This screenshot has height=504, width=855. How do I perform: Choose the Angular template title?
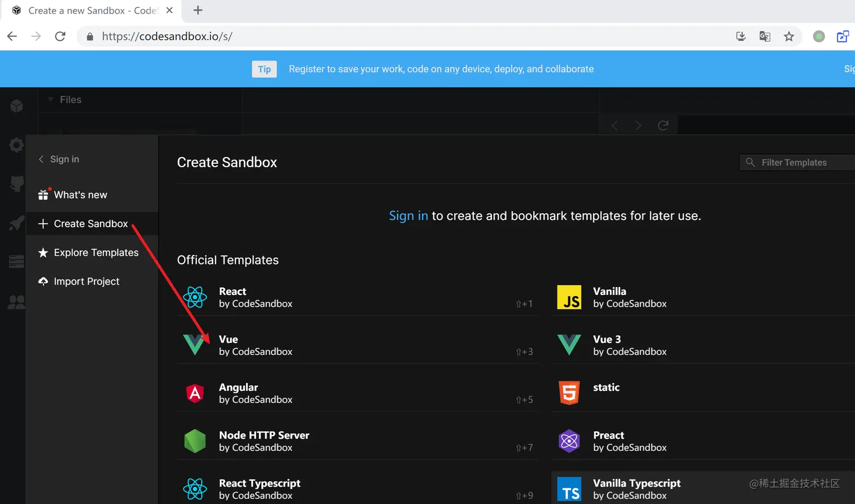coord(238,388)
